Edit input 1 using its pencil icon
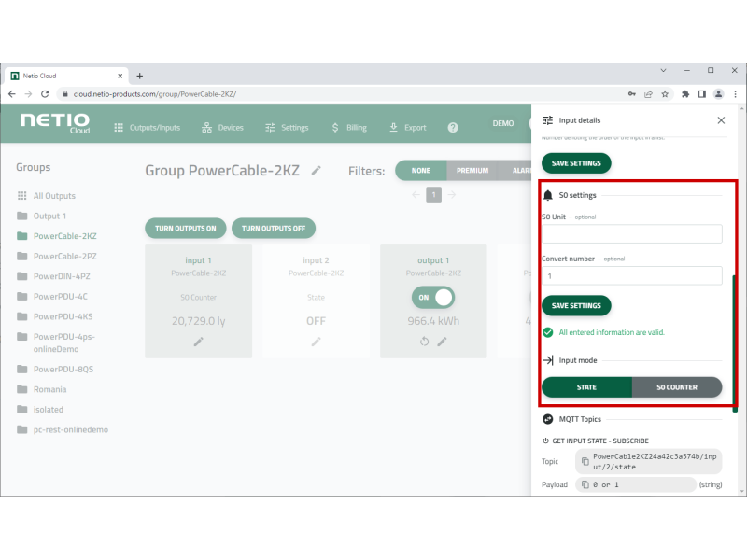The image size is (747, 560). 199,342
